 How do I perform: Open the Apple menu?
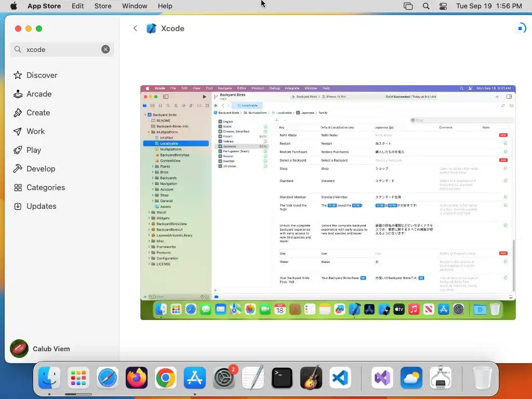pos(14,6)
